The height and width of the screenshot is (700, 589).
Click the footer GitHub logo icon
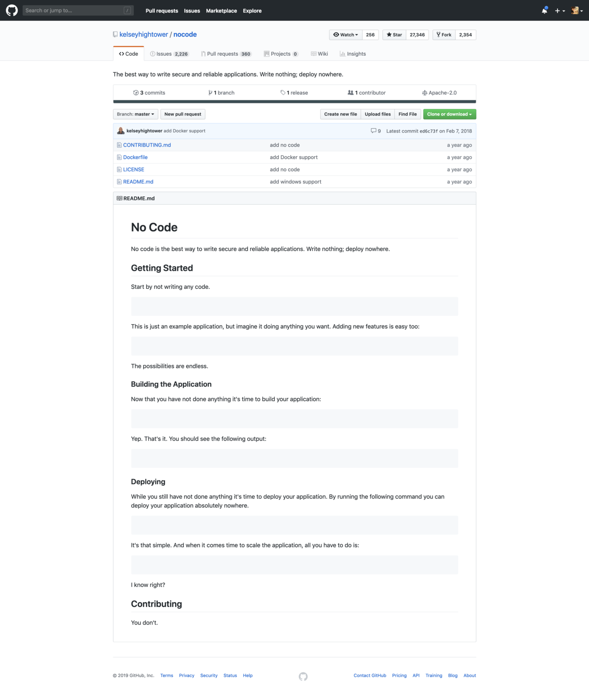pyautogui.click(x=303, y=676)
